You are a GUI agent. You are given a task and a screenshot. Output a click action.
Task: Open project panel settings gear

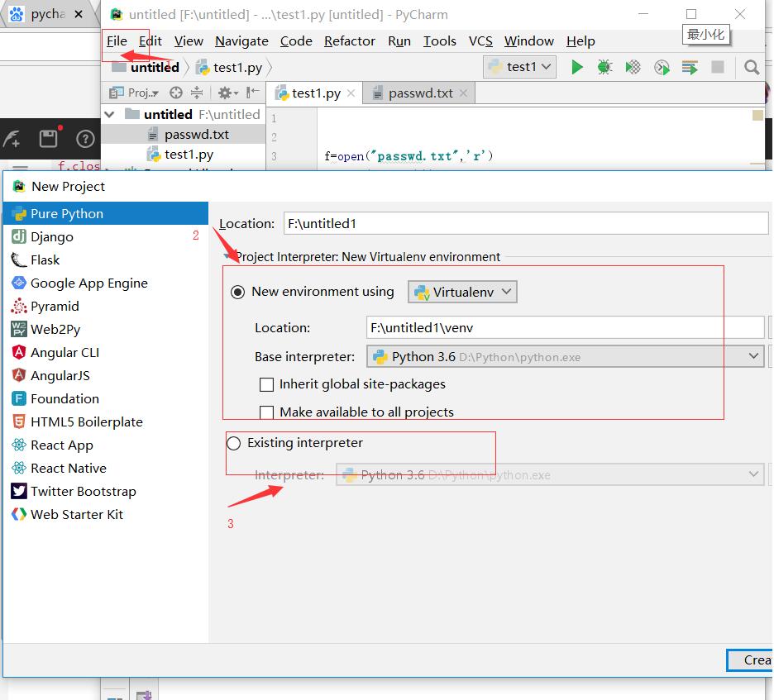tap(224, 93)
